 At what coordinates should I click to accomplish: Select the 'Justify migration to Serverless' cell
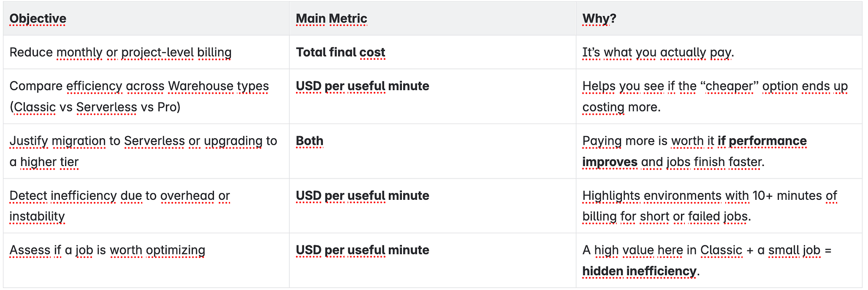[146, 151]
